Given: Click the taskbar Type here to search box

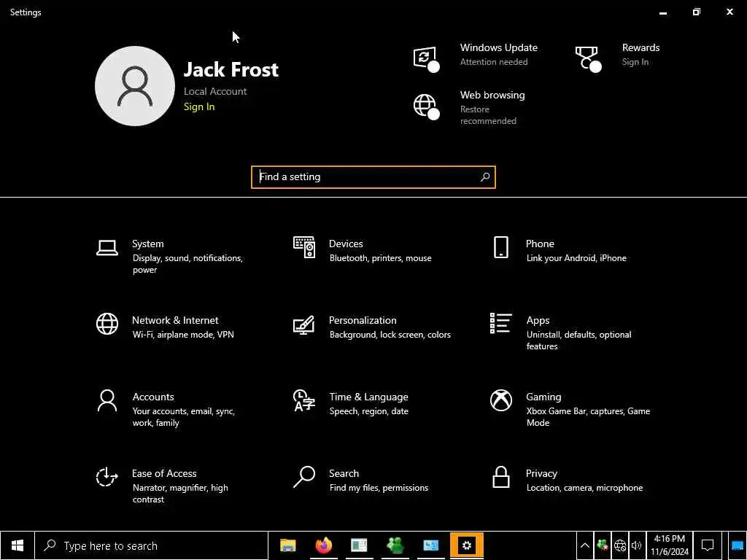Looking at the screenshot, I should pyautogui.click(x=152, y=545).
